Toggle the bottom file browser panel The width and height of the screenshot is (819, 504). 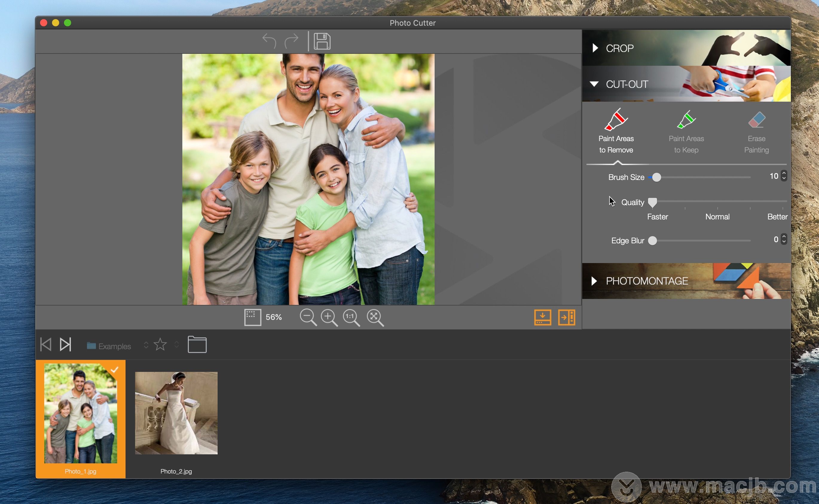[x=543, y=317]
